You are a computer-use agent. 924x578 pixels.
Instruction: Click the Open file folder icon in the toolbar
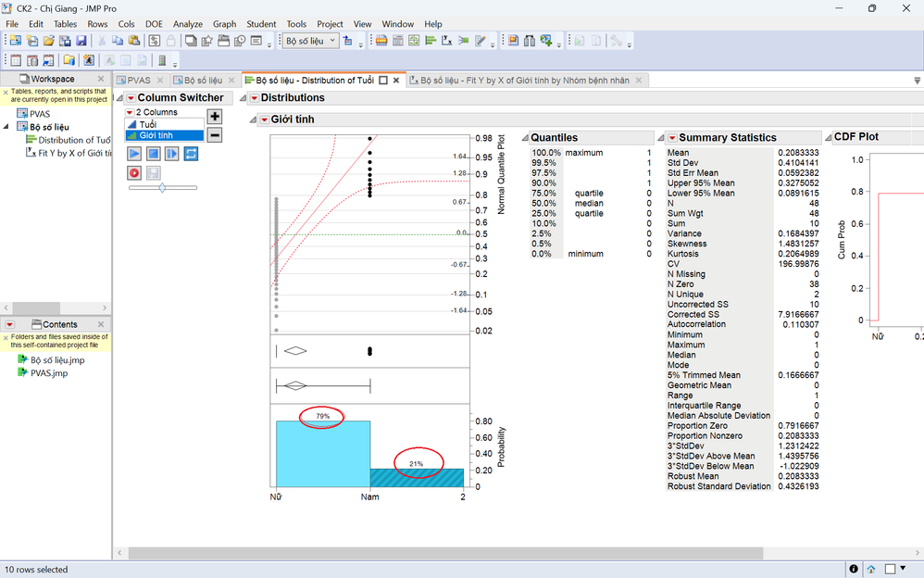point(48,41)
